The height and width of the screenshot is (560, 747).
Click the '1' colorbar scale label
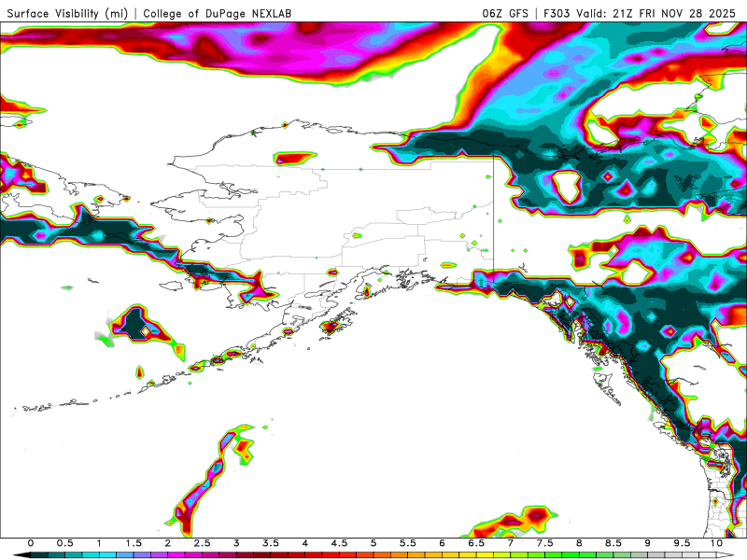99,543
